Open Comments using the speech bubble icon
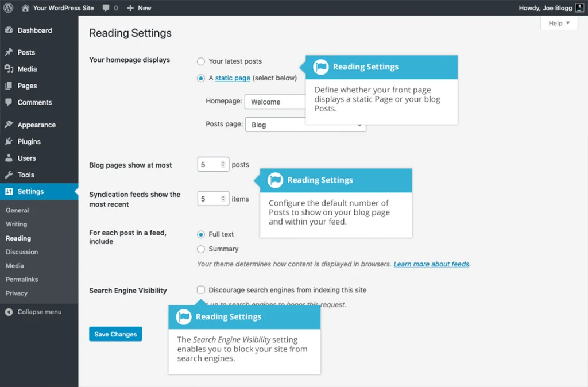588x387 pixels. click(9, 102)
